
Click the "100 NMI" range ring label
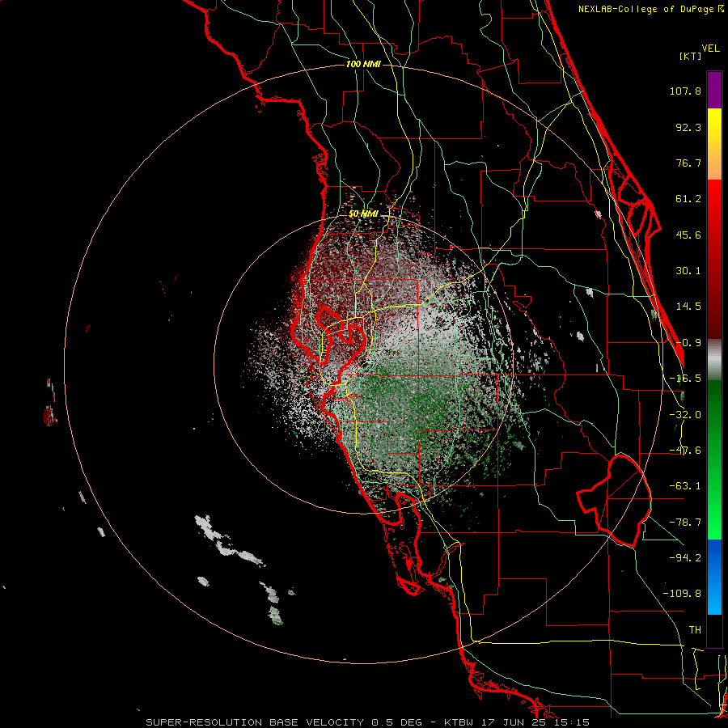[x=363, y=64]
